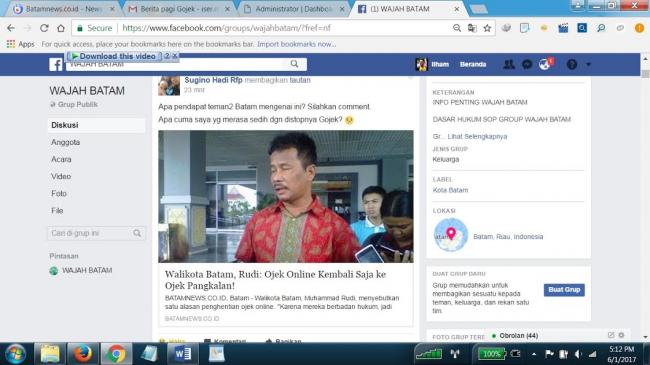This screenshot has height=365, width=650.
Task: Open Facebook account dropdown arrow
Action: pos(588,64)
